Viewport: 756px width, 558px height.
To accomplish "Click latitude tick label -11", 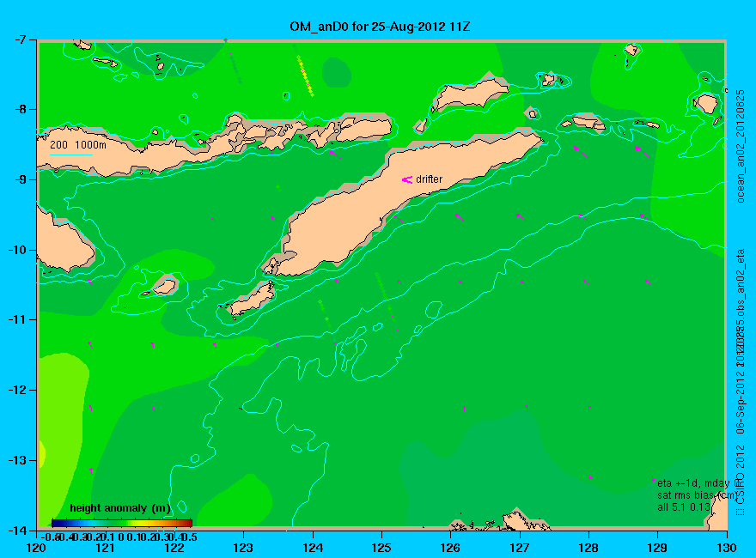I will pos(18,320).
